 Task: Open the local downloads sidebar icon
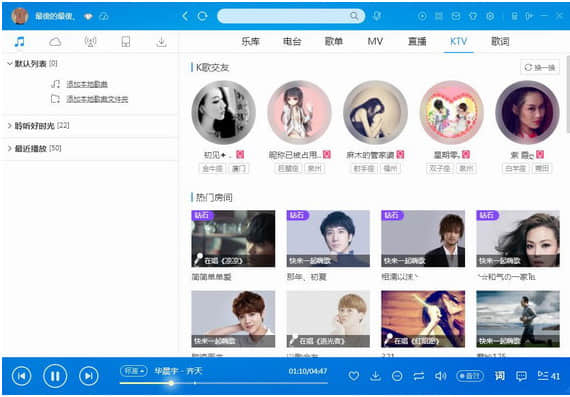[x=161, y=42]
